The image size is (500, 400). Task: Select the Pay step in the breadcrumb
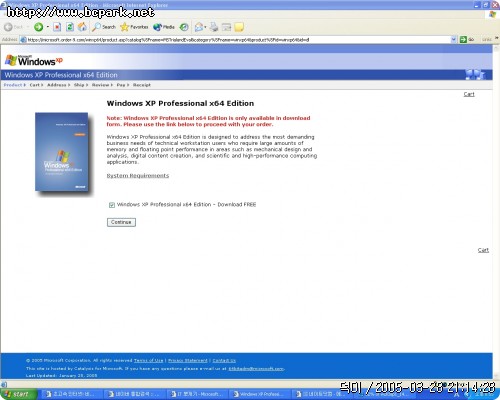coord(121,85)
